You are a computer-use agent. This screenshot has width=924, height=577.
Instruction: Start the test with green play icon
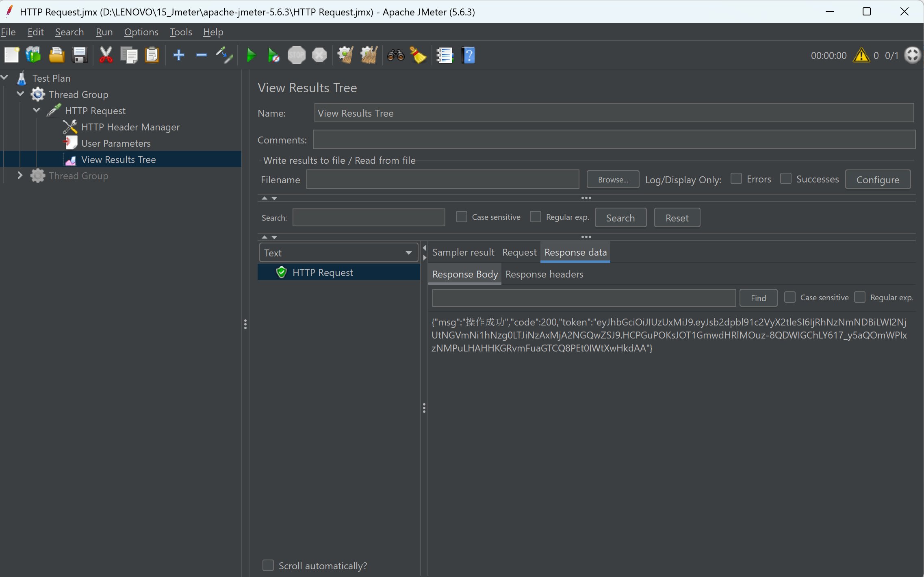point(251,55)
